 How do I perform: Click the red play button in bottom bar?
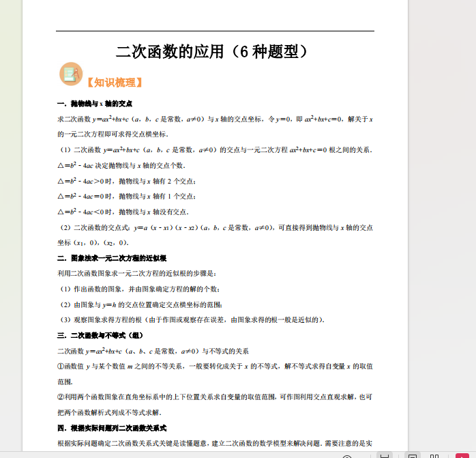tap(462, 455)
